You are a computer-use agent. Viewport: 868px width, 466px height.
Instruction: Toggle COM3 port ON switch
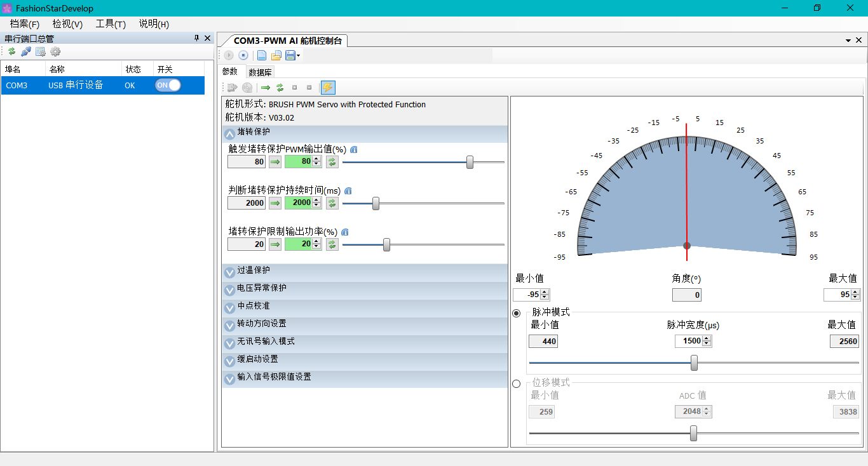(x=168, y=85)
